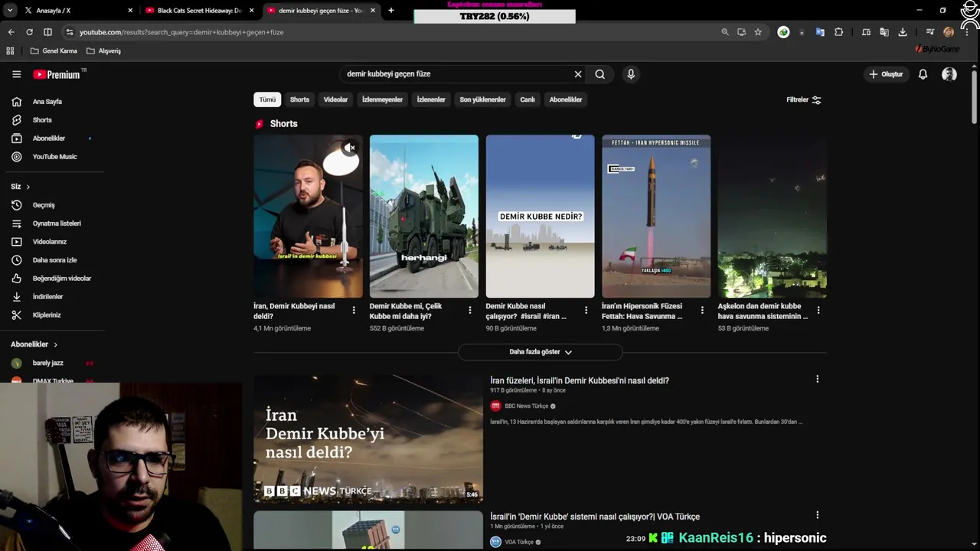The image size is (980, 551).
Task: Go to YouTube Premium home logo
Action: coord(58,74)
